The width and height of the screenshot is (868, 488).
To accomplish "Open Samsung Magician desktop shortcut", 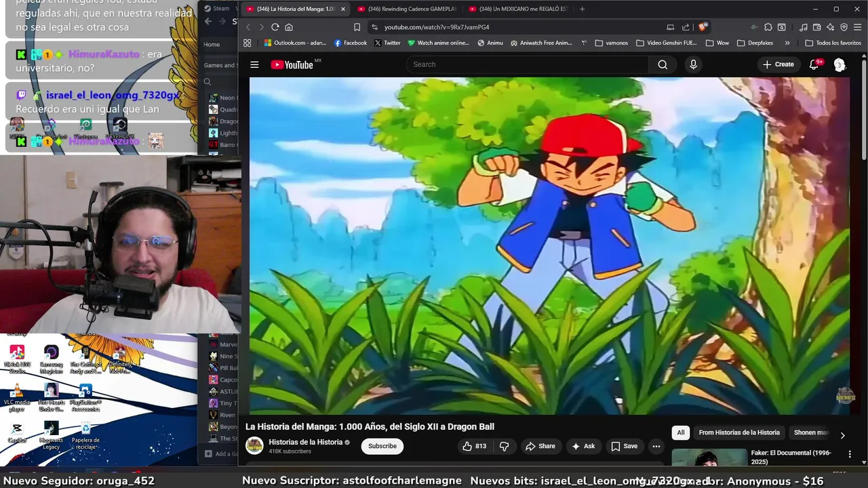I will click(51, 360).
